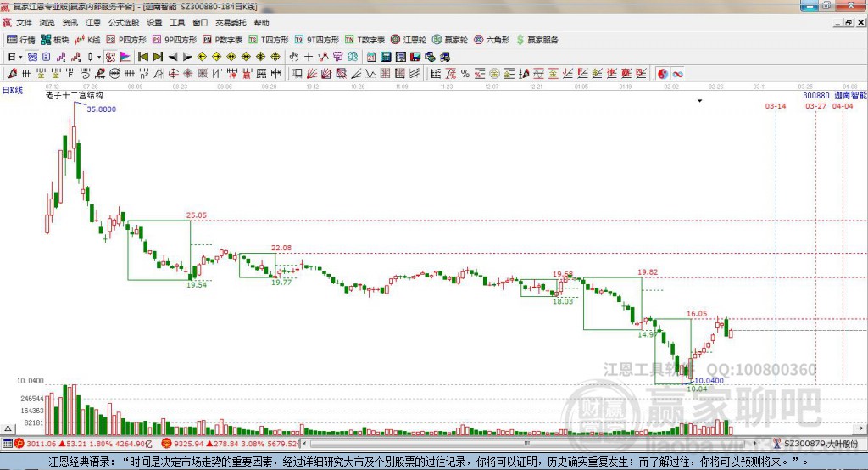The height and width of the screenshot is (470, 868).
Task: Open the calculator icon
Action: [386, 57]
